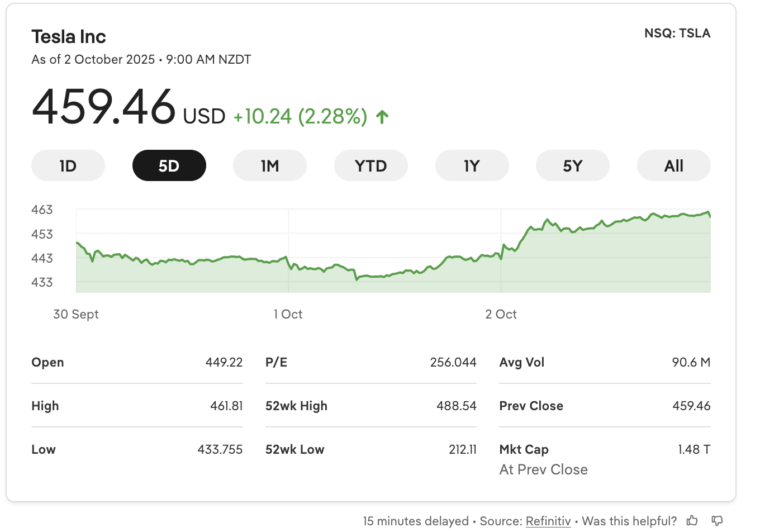Click the Tesla Inc title
The height and width of the screenshot is (532, 760).
point(69,37)
